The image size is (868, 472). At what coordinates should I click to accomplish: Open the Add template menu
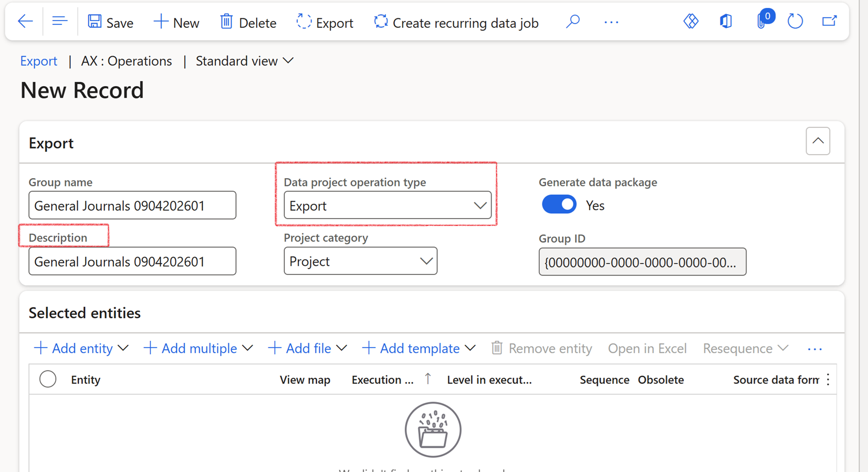click(419, 348)
